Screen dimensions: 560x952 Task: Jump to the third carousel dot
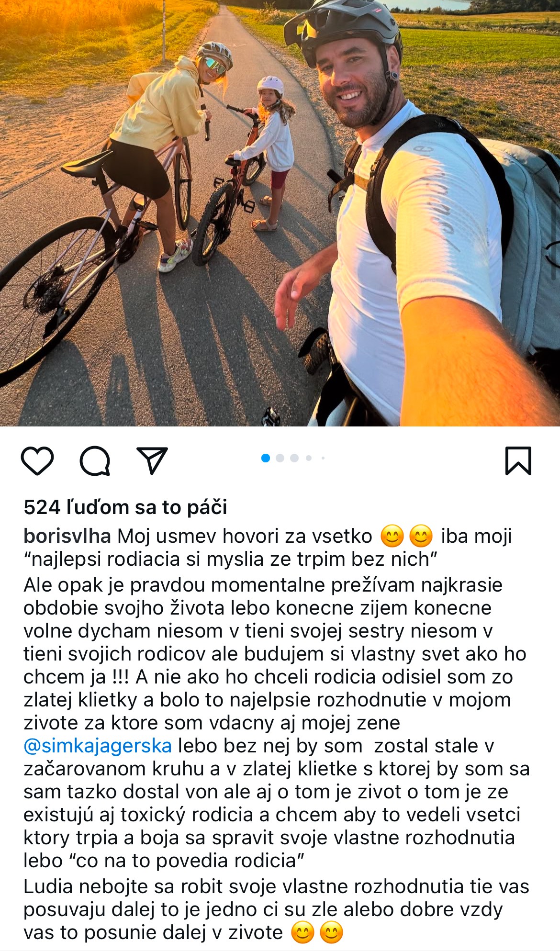tap(294, 458)
